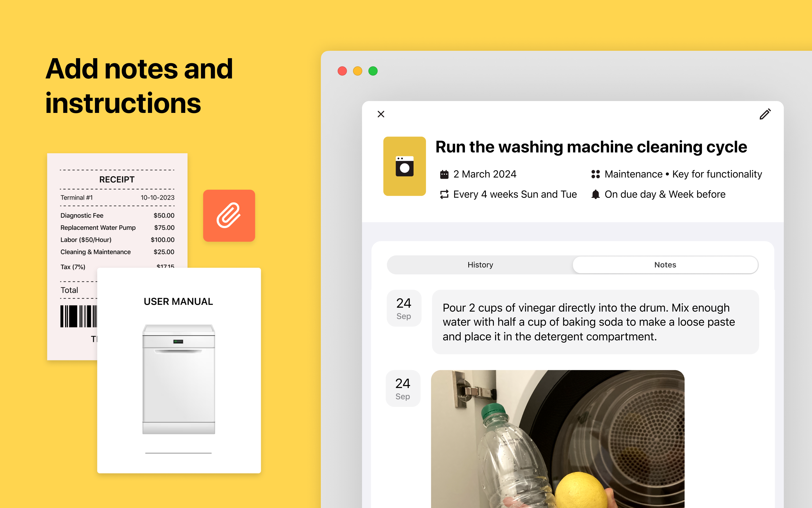The image size is (812, 508).
Task: Click the green window zoom button
Action: 373,71
